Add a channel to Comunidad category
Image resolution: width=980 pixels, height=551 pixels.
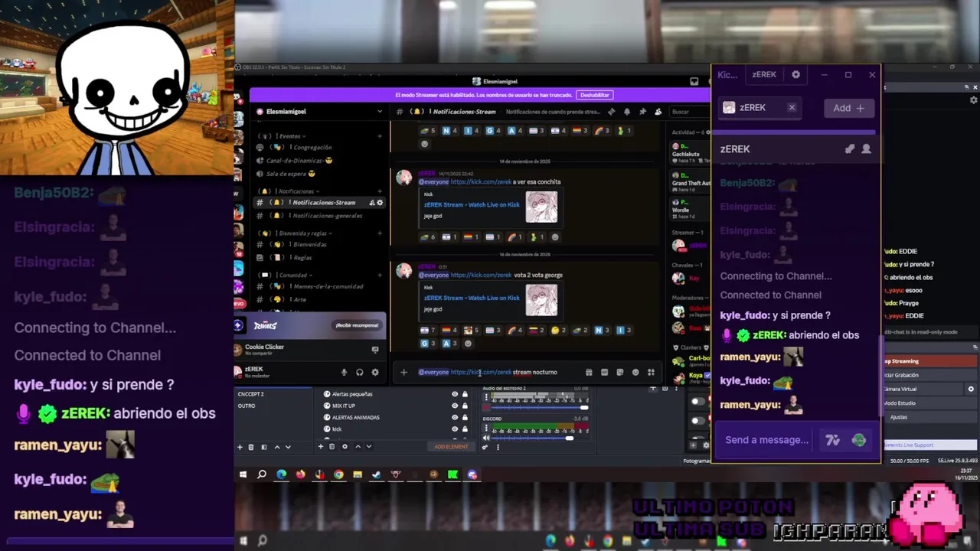tap(380, 275)
